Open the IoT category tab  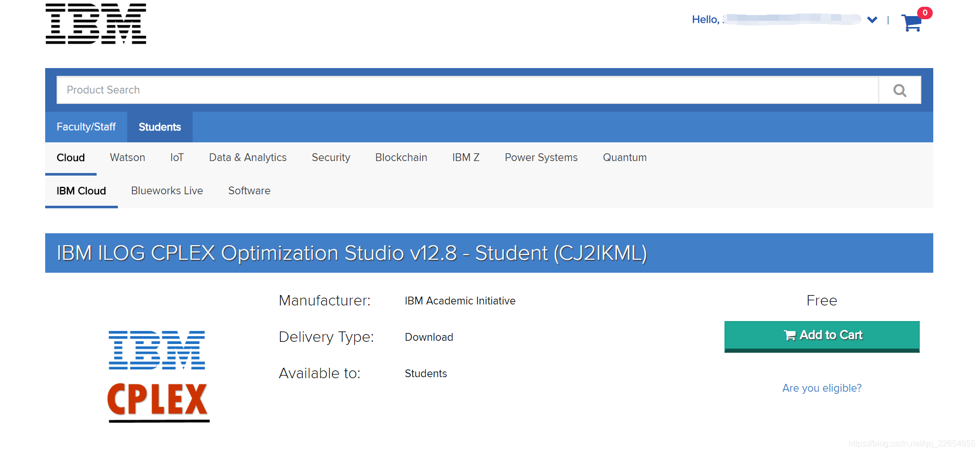[177, 157]
